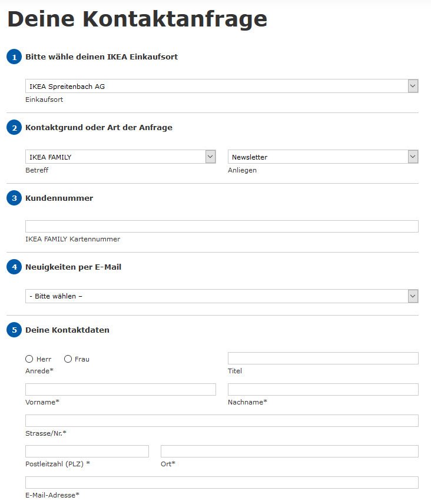The height and width of the screenshot is (504, 431).
Task: Click the 'Anrede*' field label
Action: point(39,371)
